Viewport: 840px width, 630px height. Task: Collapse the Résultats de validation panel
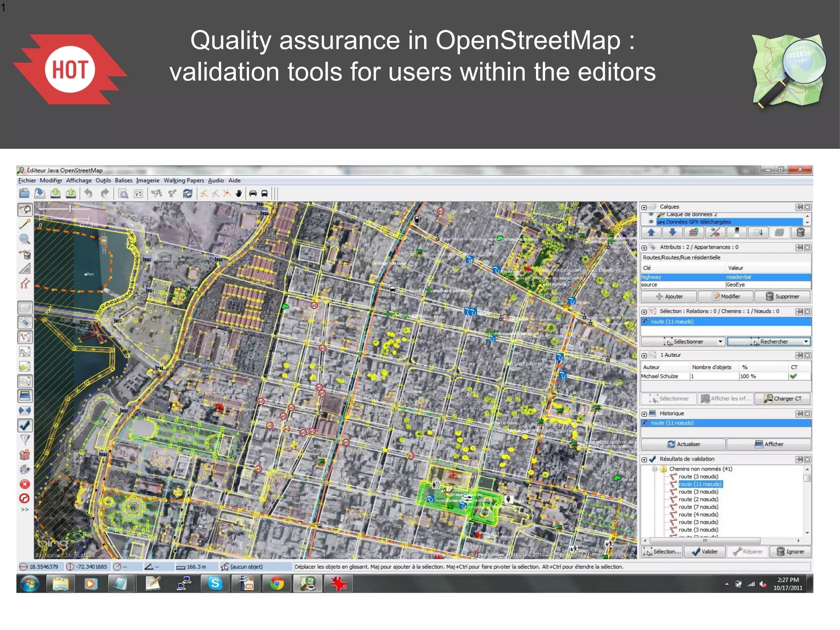(x=645, y=459)
